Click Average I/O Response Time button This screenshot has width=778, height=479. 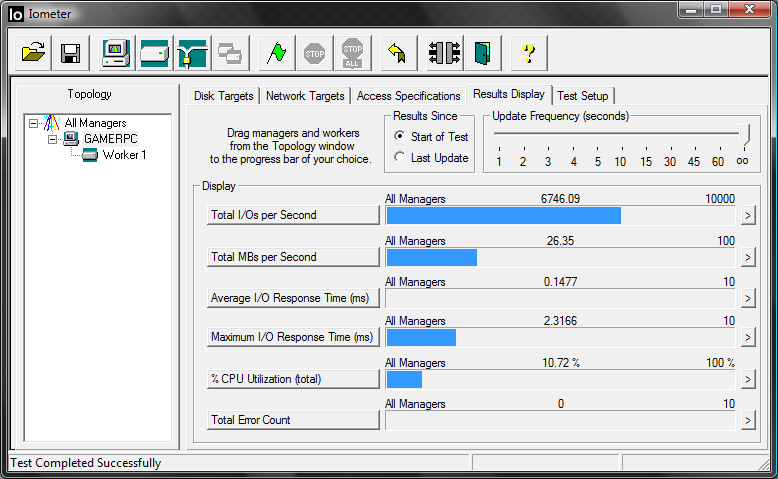coord(293,298)
